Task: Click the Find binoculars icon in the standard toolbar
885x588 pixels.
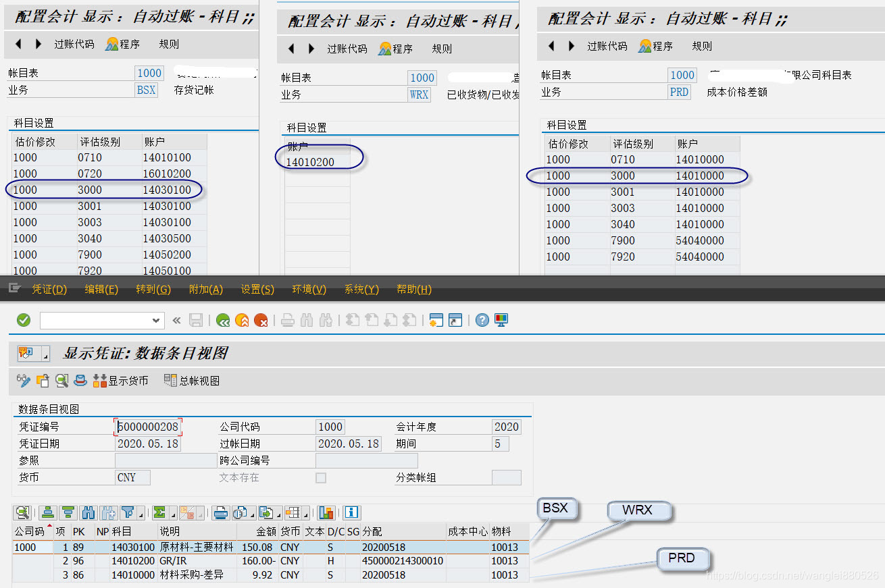Action: point(307,320)
